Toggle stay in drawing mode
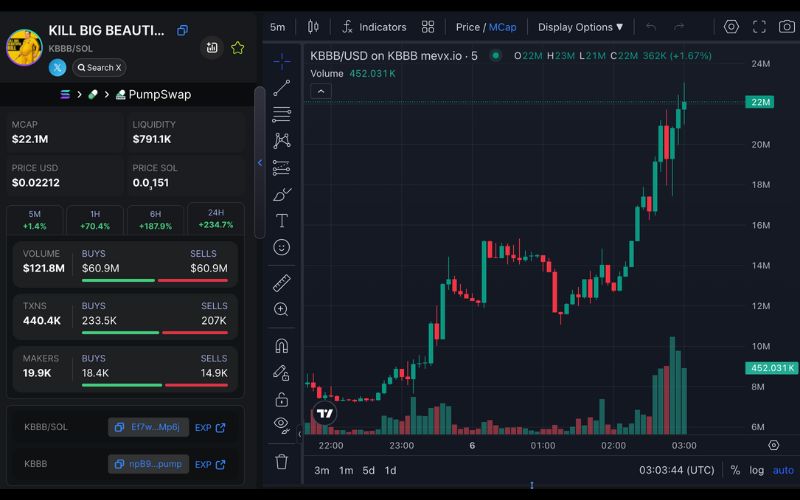The width and height of the screenshot is (800, 500). click(x=282, y=373)
